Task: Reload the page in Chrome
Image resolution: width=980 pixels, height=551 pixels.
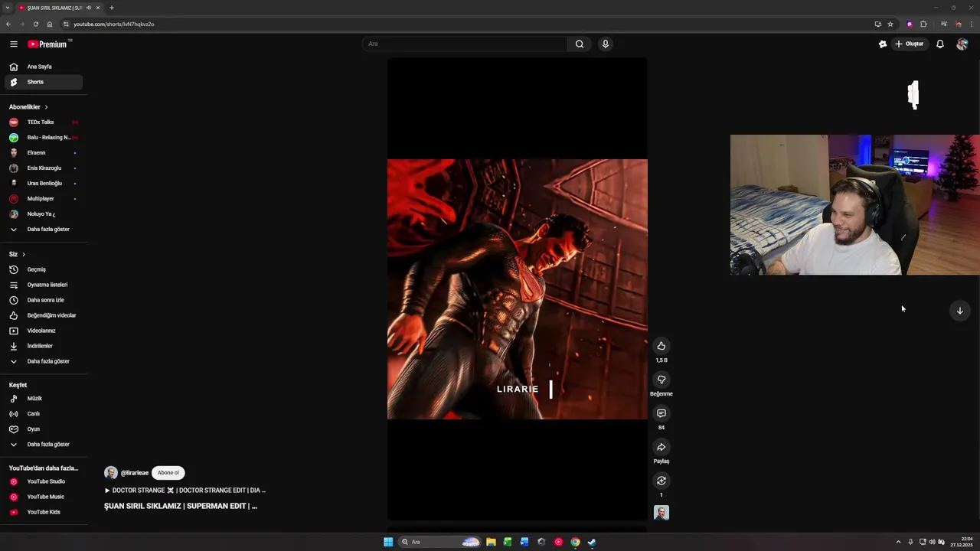Action: coord(35,24)
